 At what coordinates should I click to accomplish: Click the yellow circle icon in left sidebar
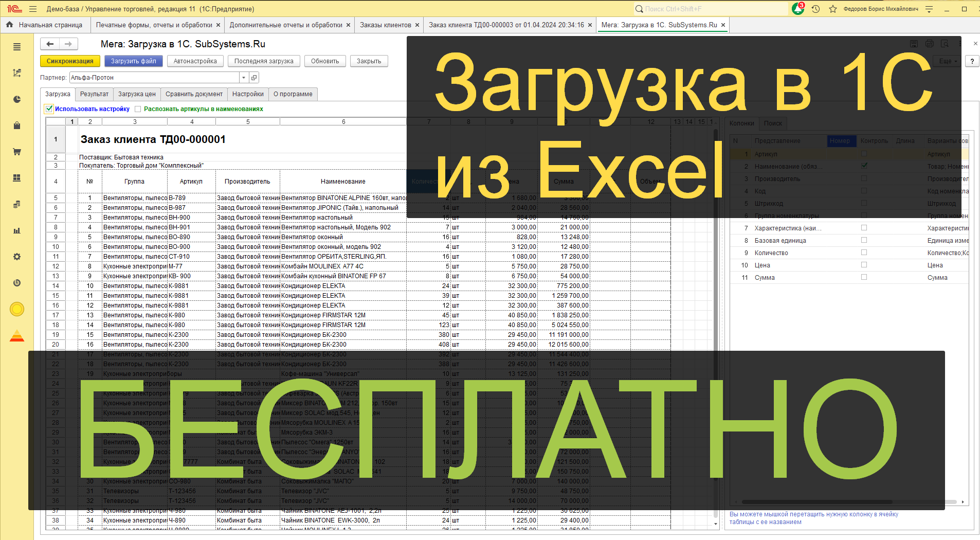point(17,309)
